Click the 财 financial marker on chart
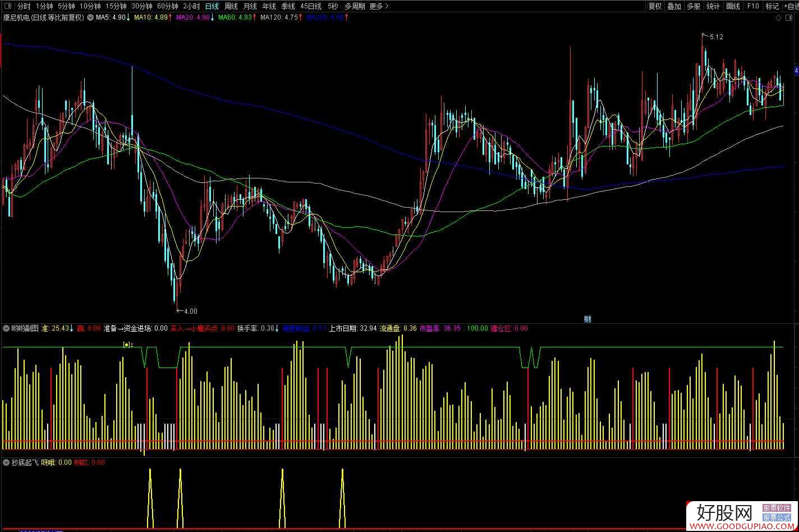 coord(587,319)
